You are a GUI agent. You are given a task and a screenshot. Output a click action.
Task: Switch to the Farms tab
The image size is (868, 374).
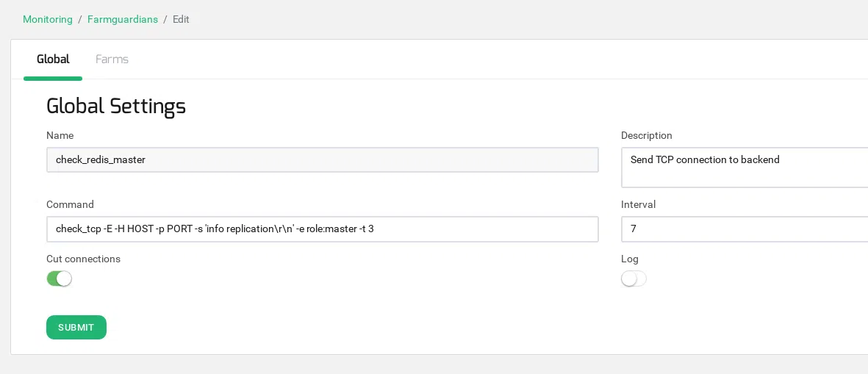(x=112, y=60)
